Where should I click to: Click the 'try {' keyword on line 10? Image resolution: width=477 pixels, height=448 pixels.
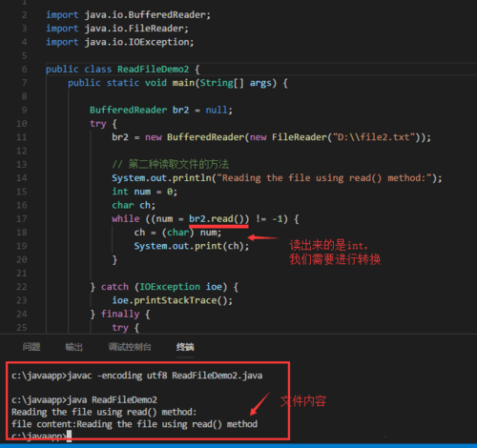103,124
